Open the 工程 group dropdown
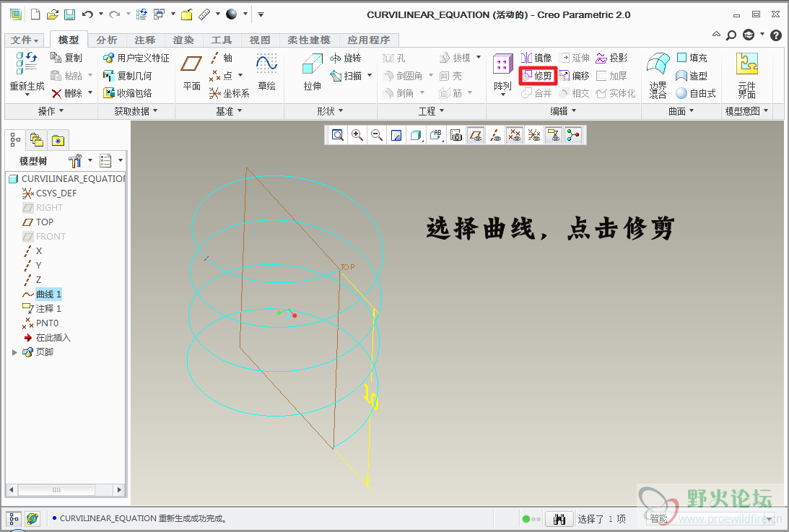 click(431, 111)
